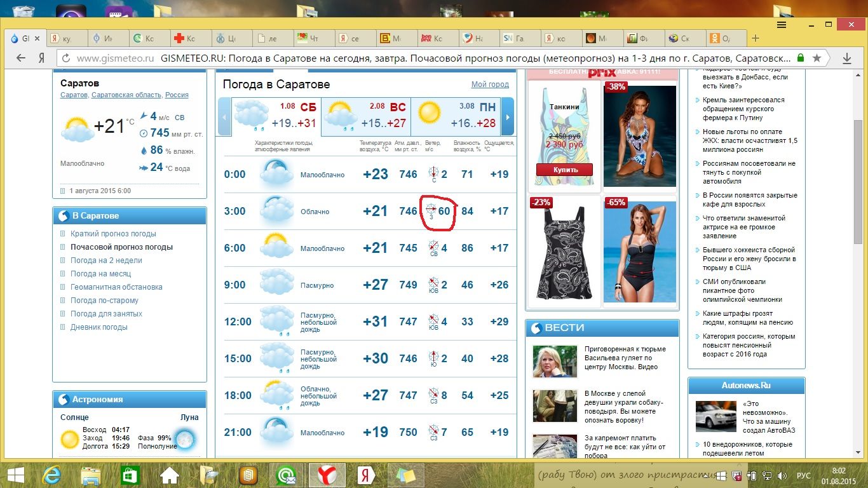Open the -38% swimsuit ad thumbnail
This screenshot has width=868, height=488.
tap(640, 136)
